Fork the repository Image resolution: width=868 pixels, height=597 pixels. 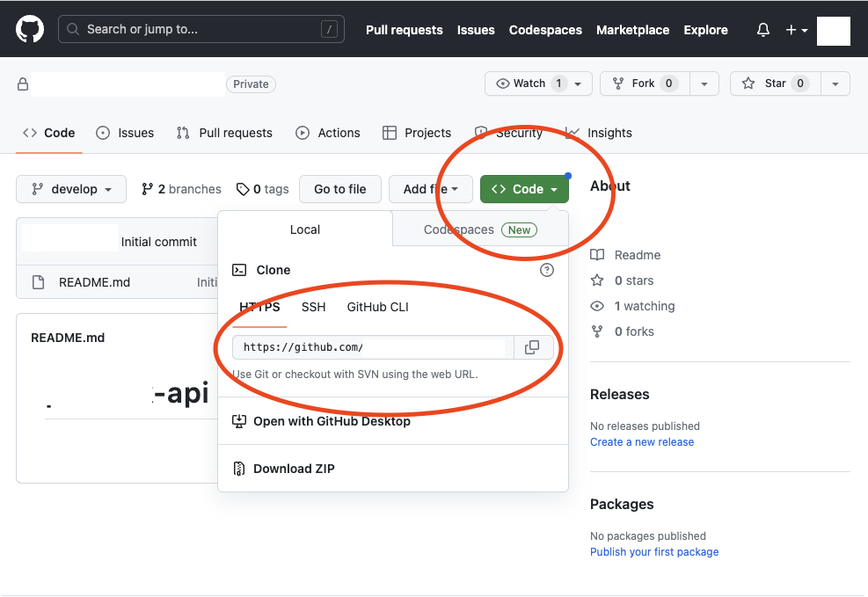click(x=645, y=84)
